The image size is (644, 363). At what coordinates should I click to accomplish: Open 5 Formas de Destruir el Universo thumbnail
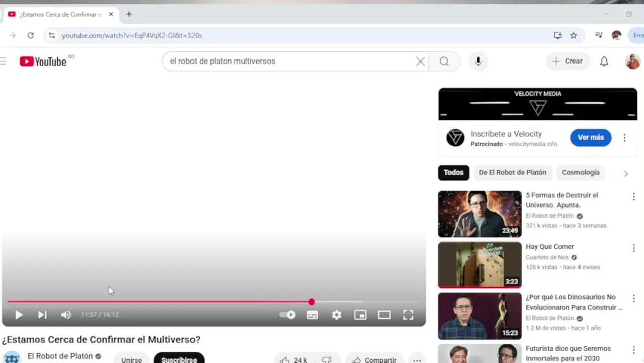pos(480,214)
